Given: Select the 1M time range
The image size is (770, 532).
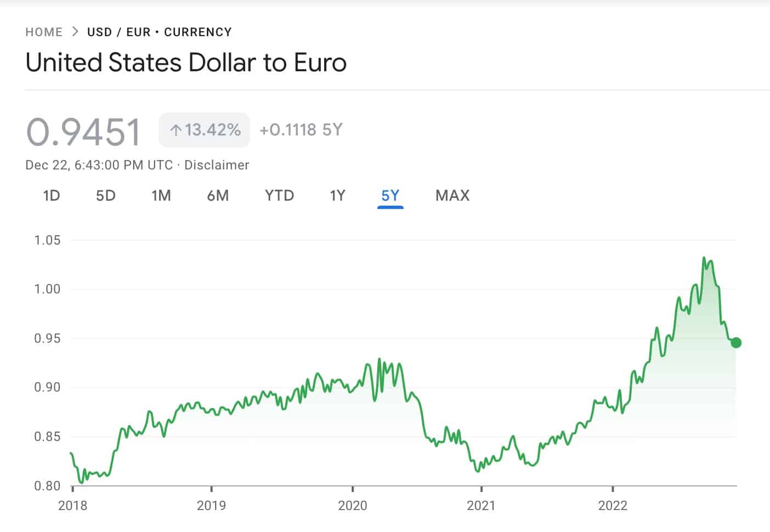Looking at the screenshot, I should coord(161,196).
